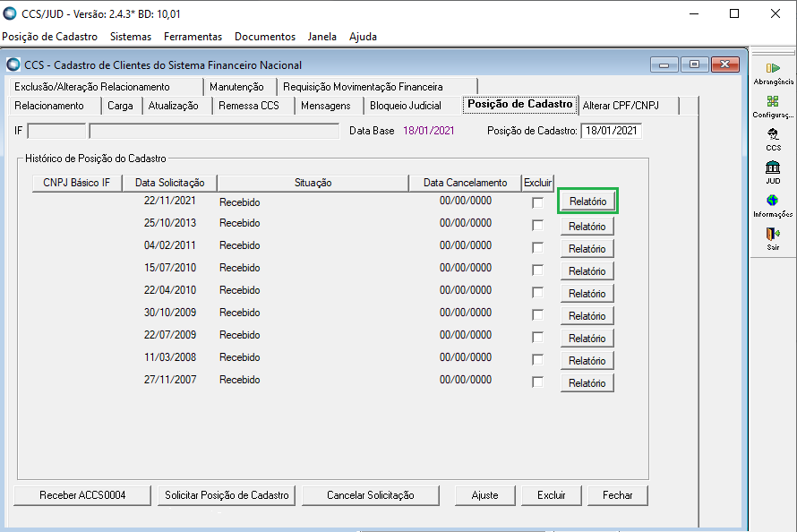Check Excluir box for 30/10/2009 row
This screenshot has height=532, width=797.
[x=537, y=314]
